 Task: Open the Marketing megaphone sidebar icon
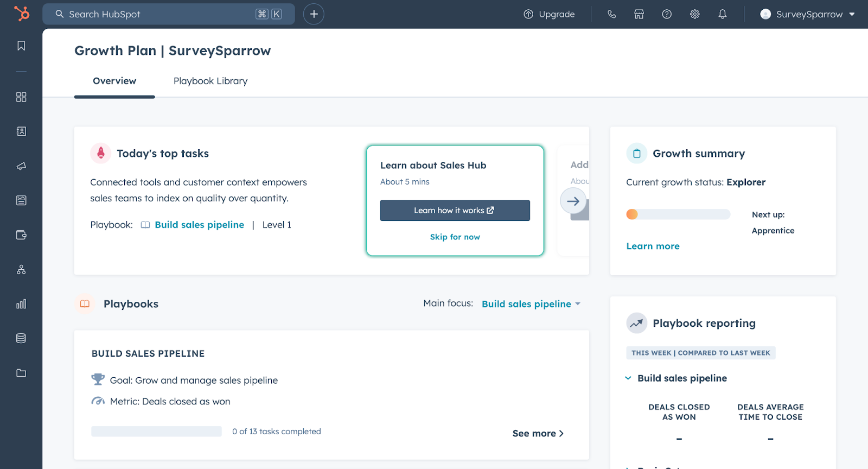click(21, 166)
